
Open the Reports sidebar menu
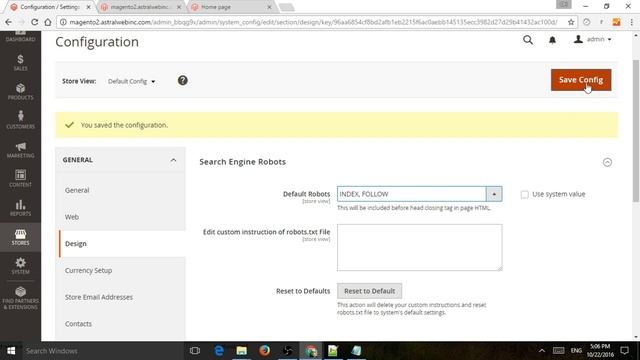click(x=20, y=208)
